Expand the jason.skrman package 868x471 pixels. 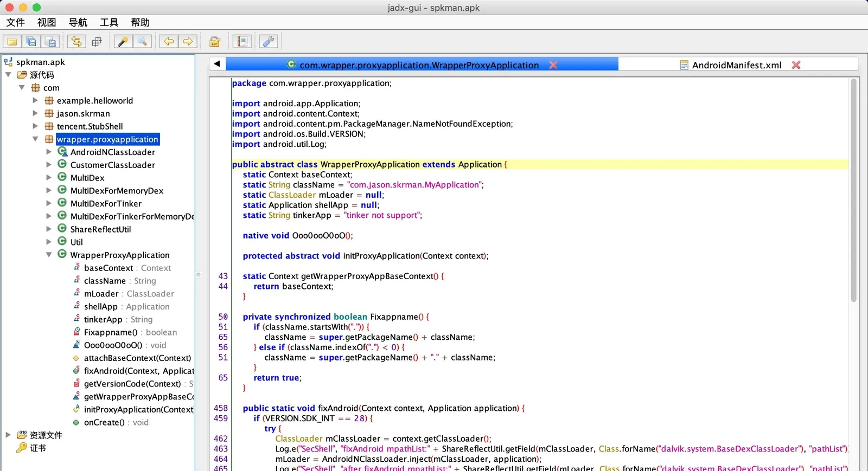pos(35,113)
